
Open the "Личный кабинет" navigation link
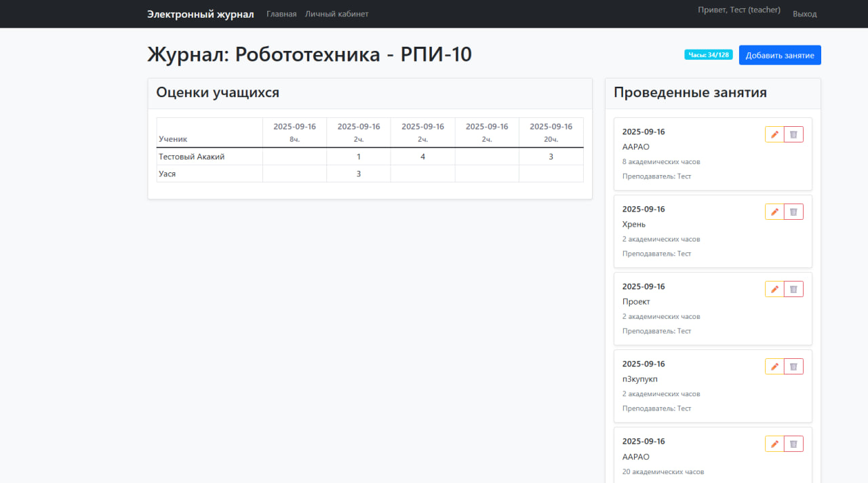coord(337,14)
